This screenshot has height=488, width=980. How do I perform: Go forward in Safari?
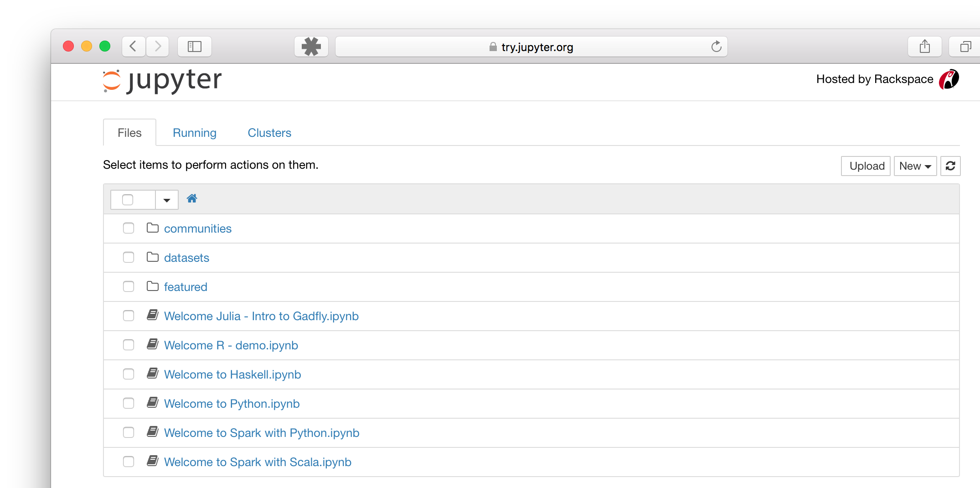click(158, 47)
